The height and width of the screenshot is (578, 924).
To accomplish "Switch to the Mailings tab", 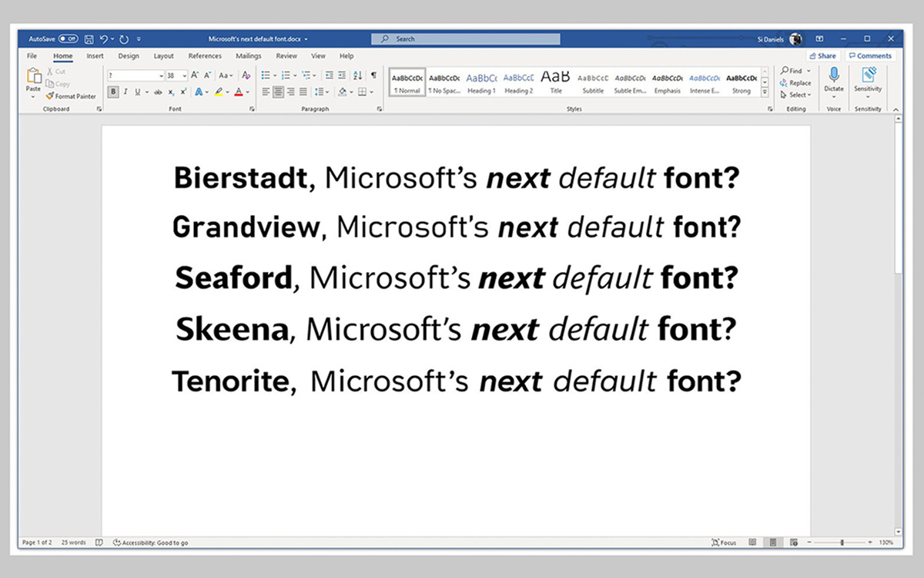I will click(249, 56).
